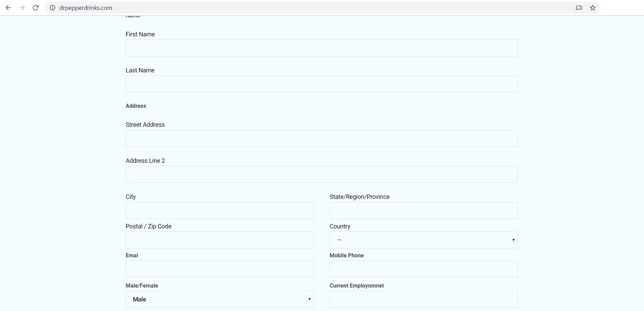
Task: Click the browser forward arrow
Action: [22, 8]
